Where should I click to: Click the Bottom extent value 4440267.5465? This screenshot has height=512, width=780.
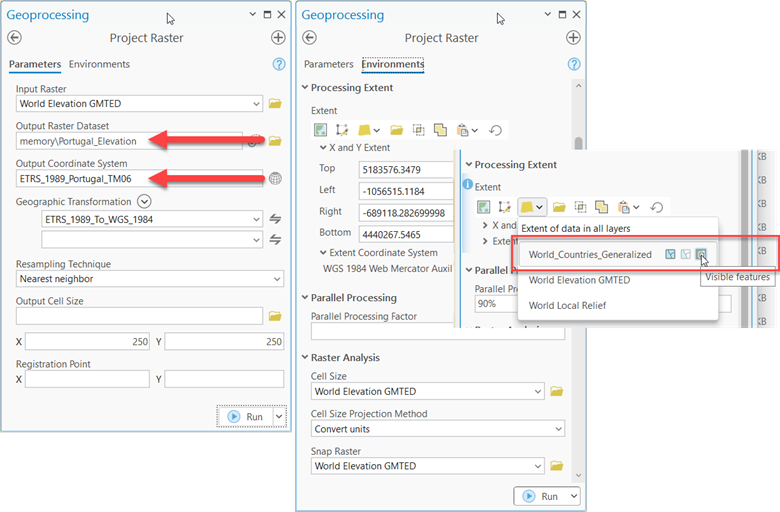tap(406, 234)
